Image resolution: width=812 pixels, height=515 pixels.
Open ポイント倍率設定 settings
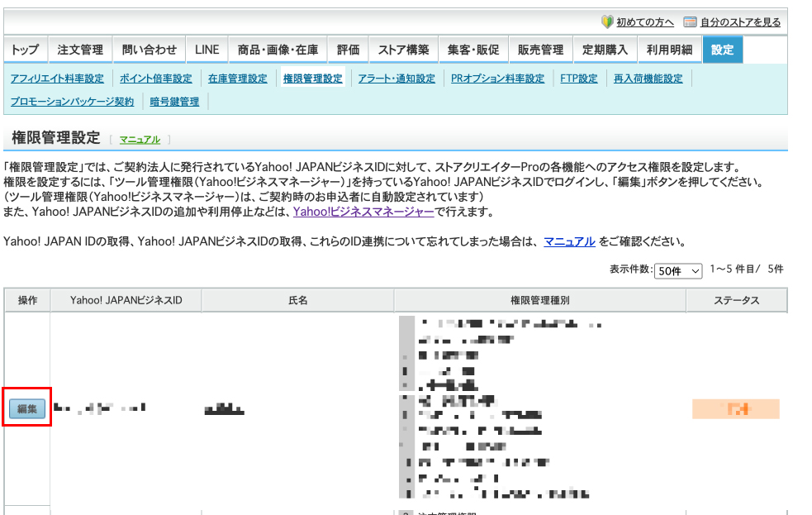tap(155, 79)
